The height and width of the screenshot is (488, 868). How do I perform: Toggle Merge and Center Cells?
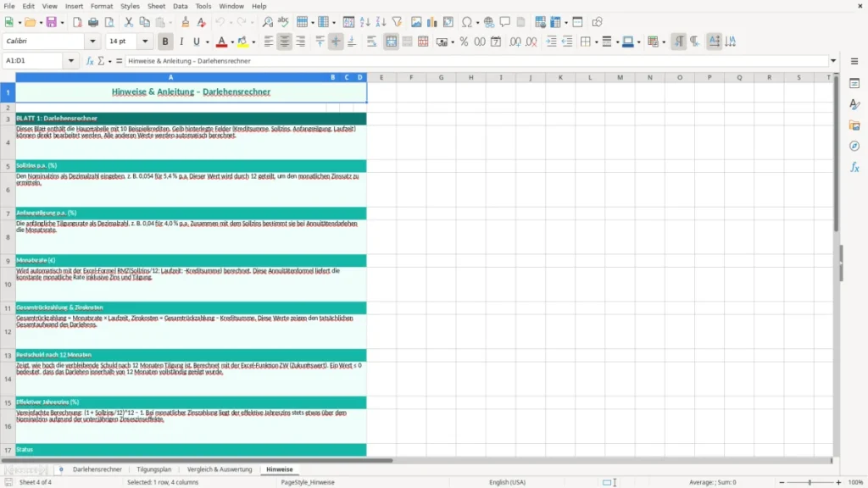click(392, 42)
